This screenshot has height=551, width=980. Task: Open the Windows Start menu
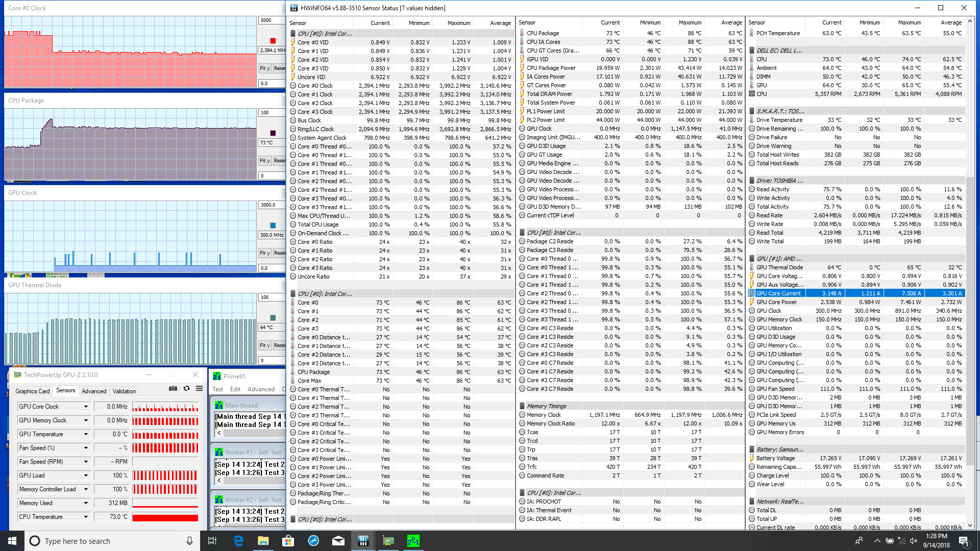12,541
